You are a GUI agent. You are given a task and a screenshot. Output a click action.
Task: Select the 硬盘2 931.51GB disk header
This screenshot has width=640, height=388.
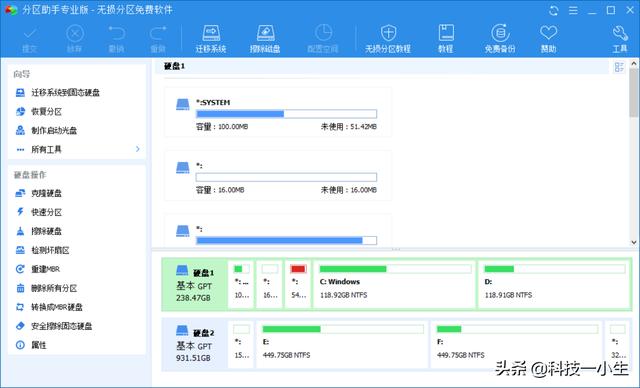195,345
